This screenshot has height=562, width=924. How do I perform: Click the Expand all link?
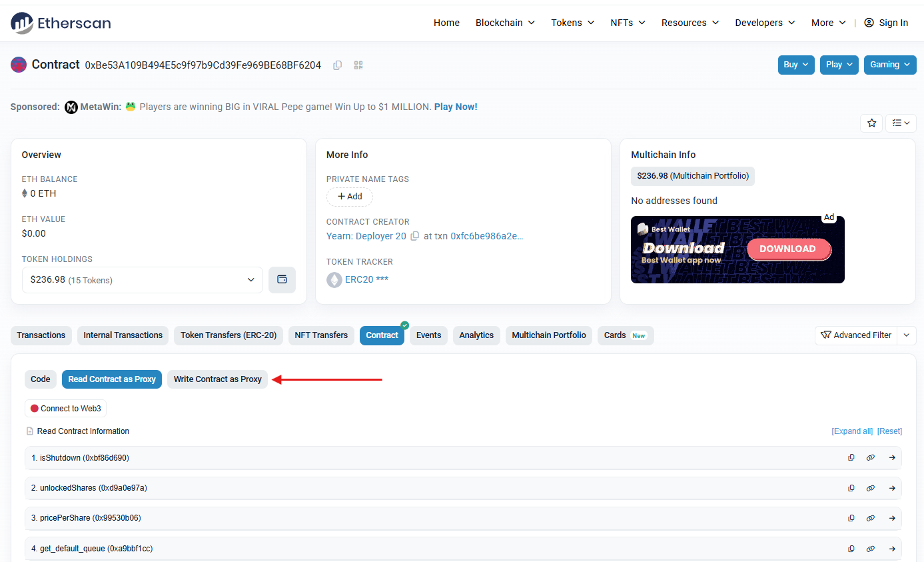tap(851, 431)
